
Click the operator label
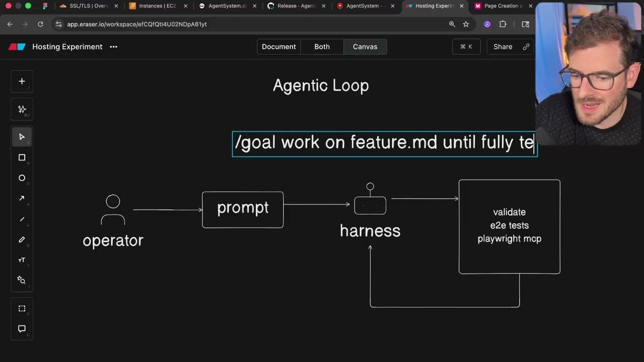[x=113, y=240]
